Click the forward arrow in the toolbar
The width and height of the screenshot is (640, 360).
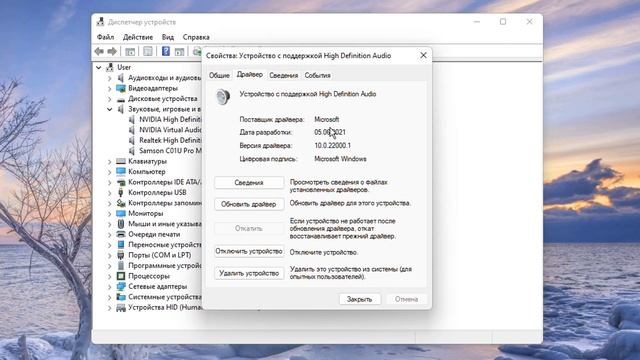112,51
